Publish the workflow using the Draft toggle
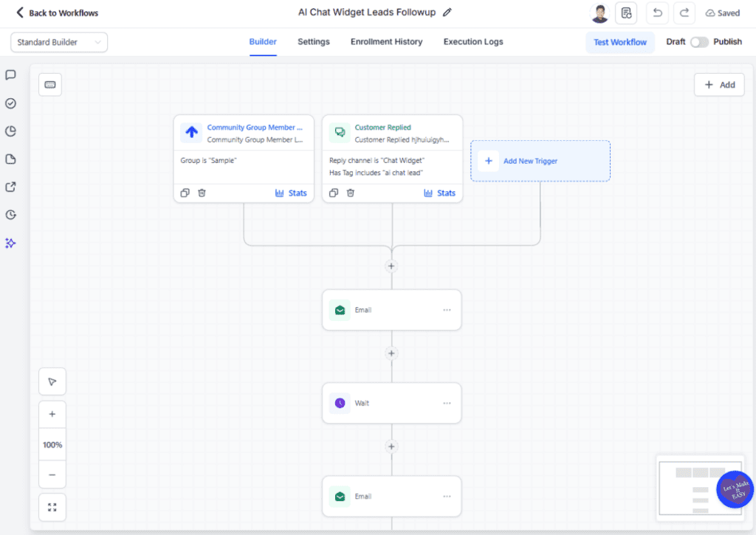Screen dimensions: 756x535 click(x=699, y=42)
